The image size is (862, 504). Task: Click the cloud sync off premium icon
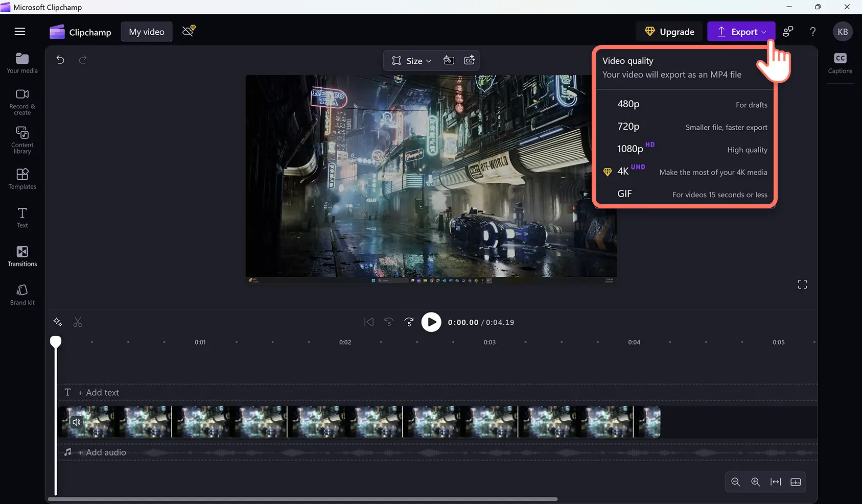pyautogui.click(x=189, y=31)
